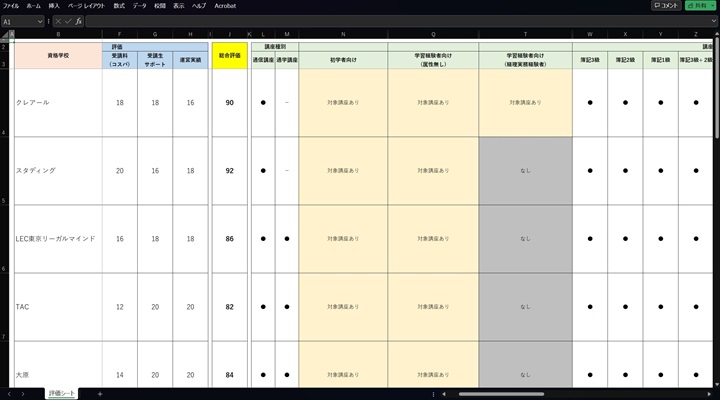Click the insert function fx icon

79,21
